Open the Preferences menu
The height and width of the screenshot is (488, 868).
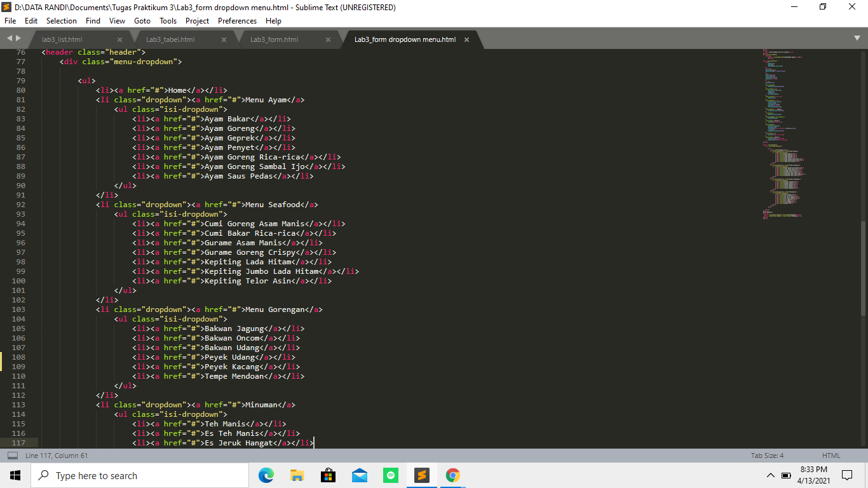pyautogui.click(x=238, y=21)
